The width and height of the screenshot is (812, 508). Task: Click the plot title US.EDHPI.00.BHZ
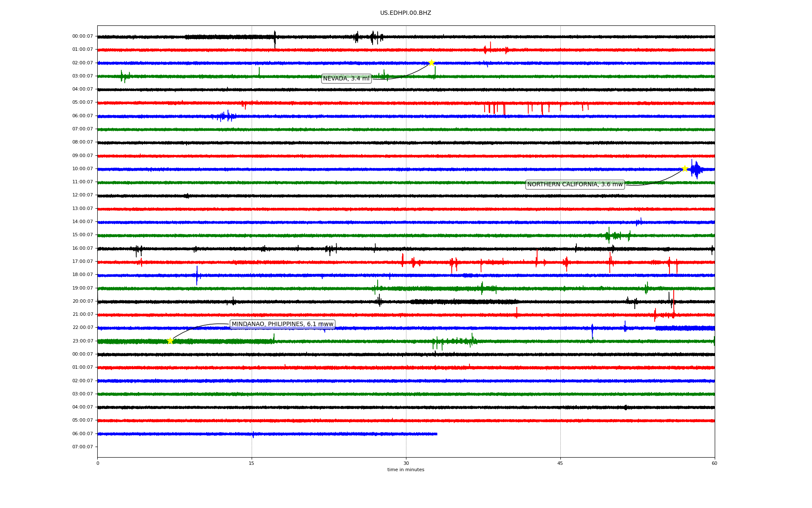tap(406, 13)
